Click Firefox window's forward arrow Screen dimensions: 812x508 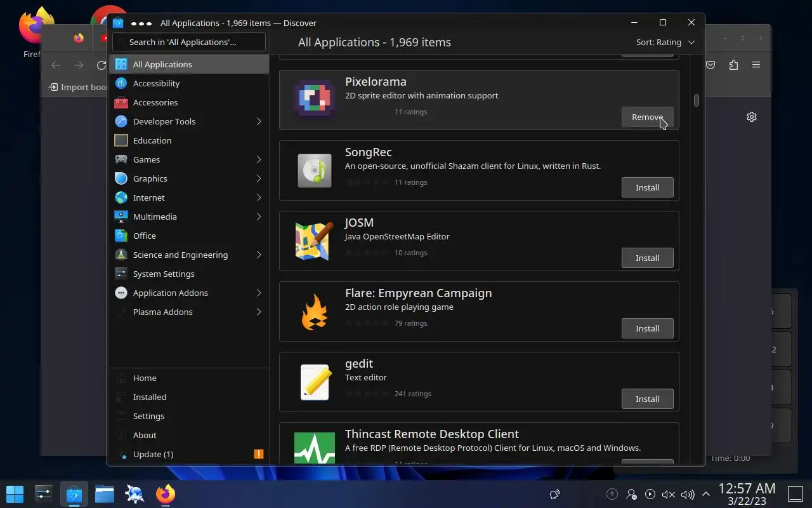78,65
